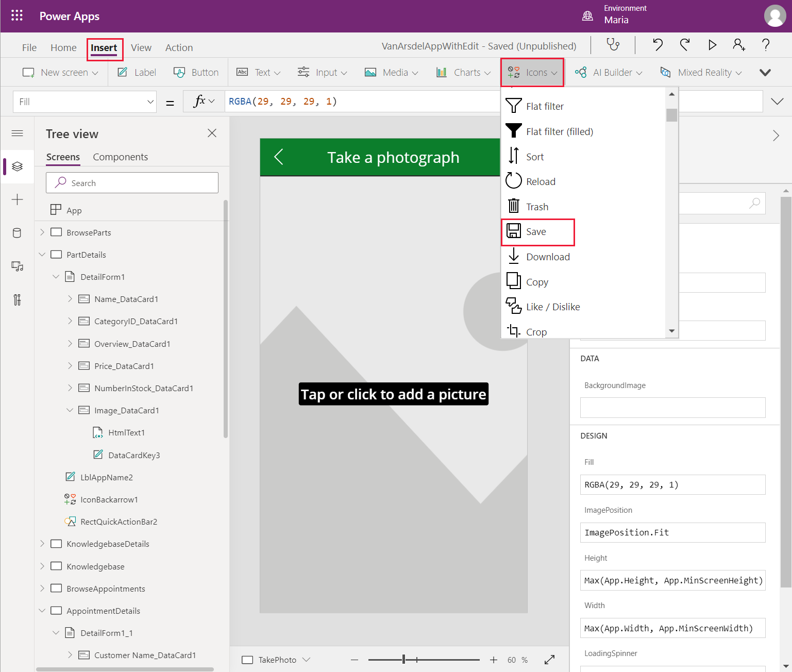Open the Mixed Reality dropdown
Image resolution: width=792 pixels, height=672 pixels.
(701, 72)
